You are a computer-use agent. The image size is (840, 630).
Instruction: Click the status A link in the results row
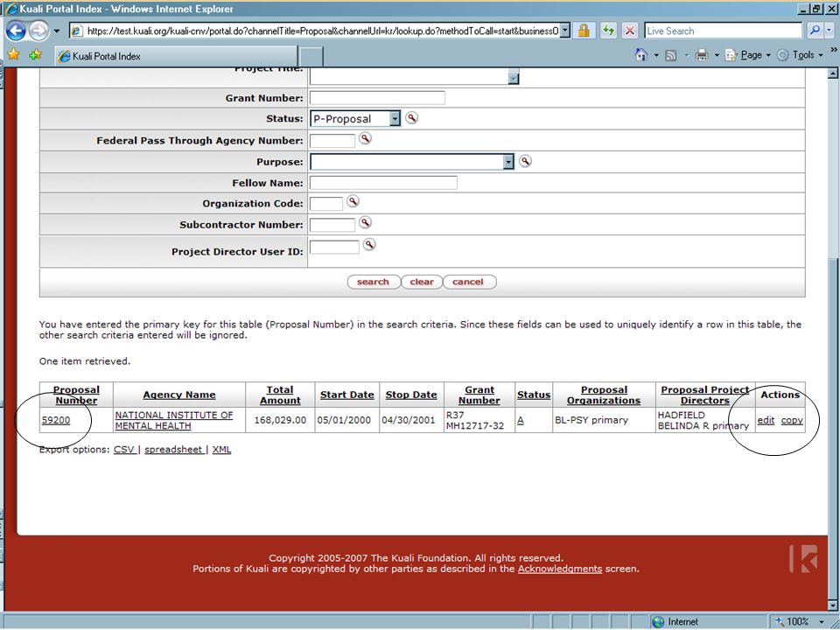(520, 421)
